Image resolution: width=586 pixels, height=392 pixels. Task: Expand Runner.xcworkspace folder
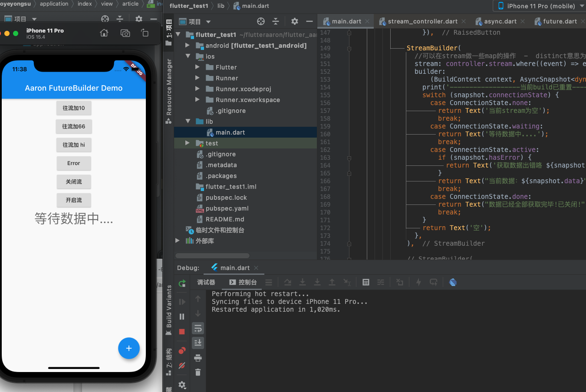[198, 99]
